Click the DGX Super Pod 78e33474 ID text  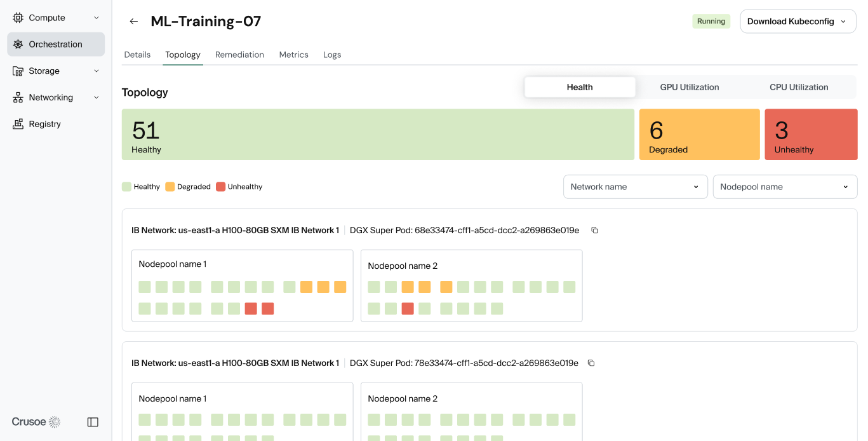(464, 363)
